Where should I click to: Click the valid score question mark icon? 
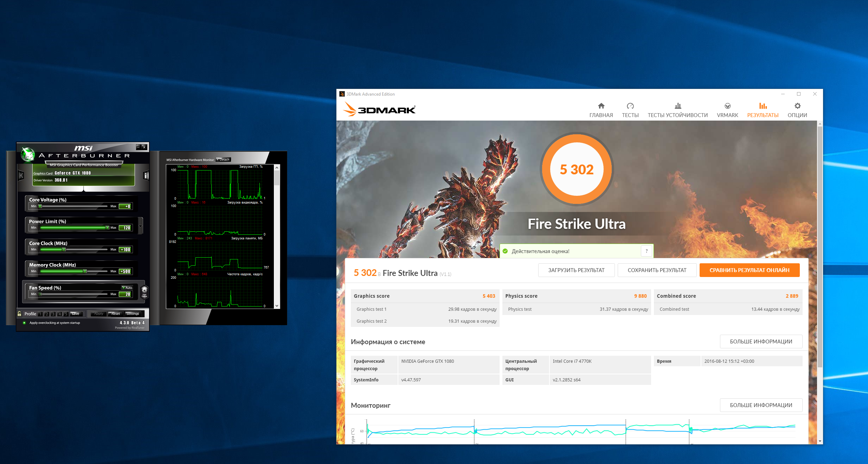click(646, 251)
